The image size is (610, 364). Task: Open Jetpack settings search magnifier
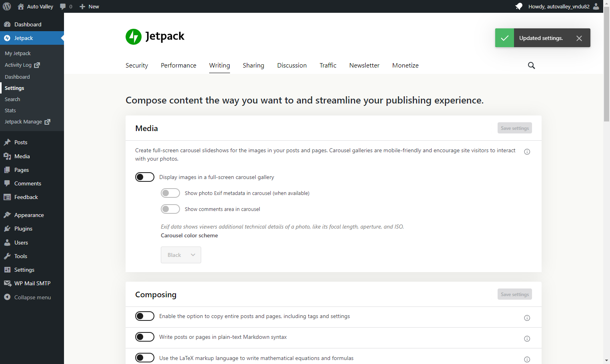tap(531, 66)
